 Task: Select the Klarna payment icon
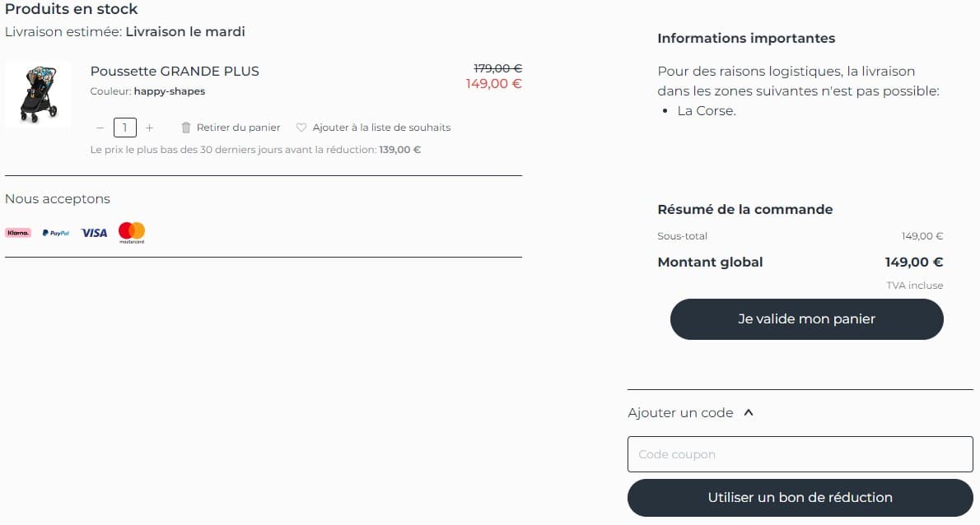point(17,233)
